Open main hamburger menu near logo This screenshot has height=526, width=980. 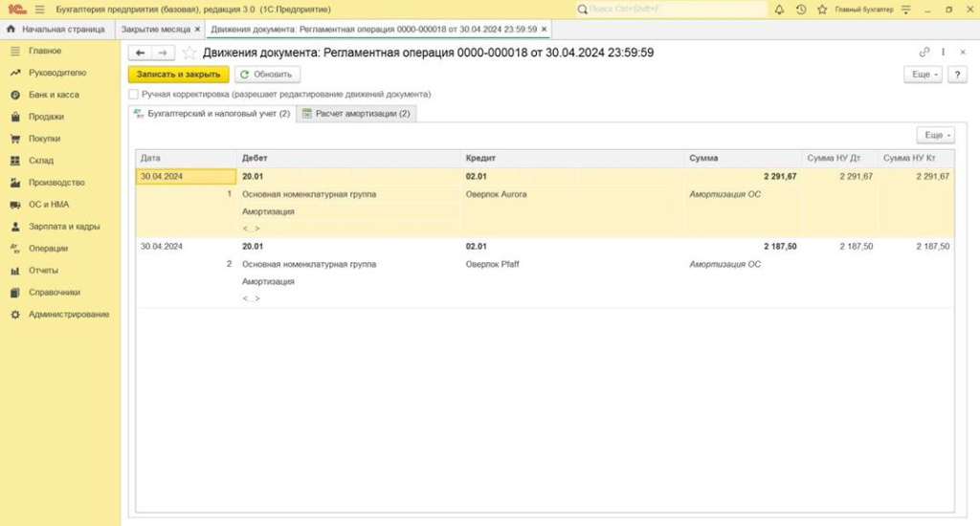click(39, 9)
